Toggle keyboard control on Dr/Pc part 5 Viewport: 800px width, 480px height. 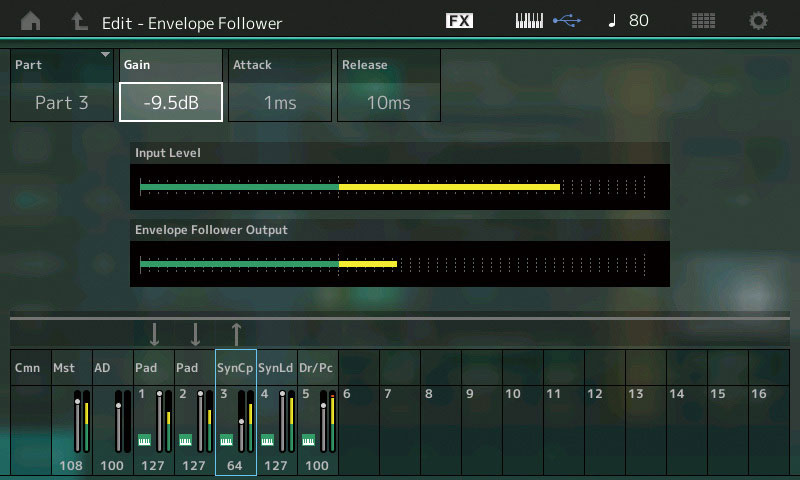(x=309, y=439)
